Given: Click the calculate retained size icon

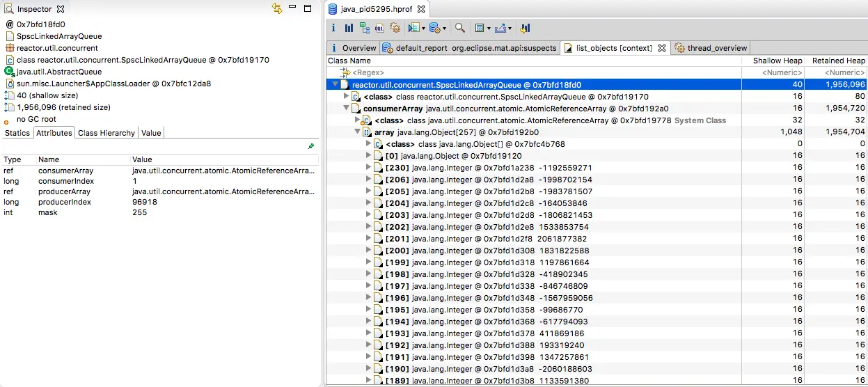Looking at the screenshot, I should coord(479,29).
